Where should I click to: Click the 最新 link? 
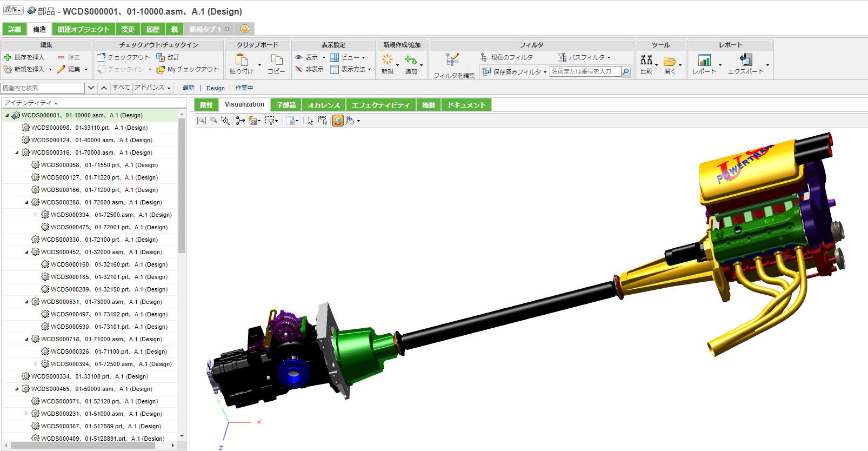tap(188, 88)
